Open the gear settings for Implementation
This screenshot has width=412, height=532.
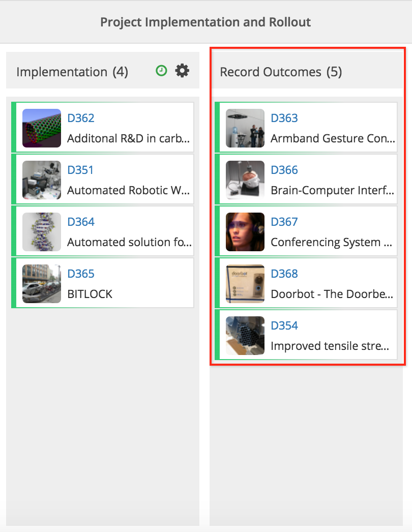click(x=182, y=71)
